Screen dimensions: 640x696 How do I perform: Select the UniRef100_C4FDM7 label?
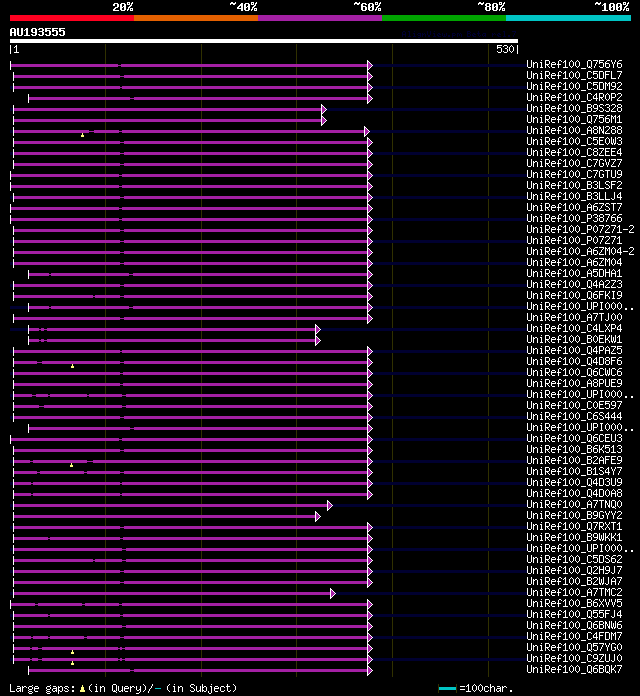[574, 637]
